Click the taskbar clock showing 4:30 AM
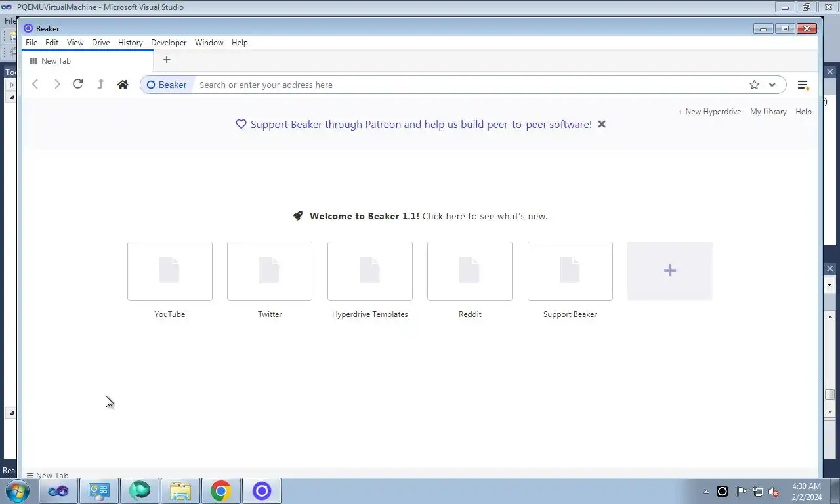The width and height of the screenshot is (840, 504). click(807, 492)
